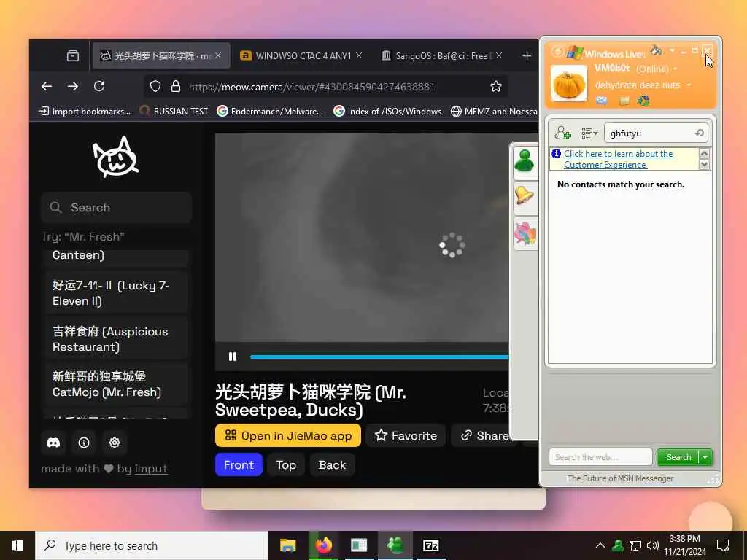Select CatMojo (Mr. Fresh) feeder in list

point(117,384)
